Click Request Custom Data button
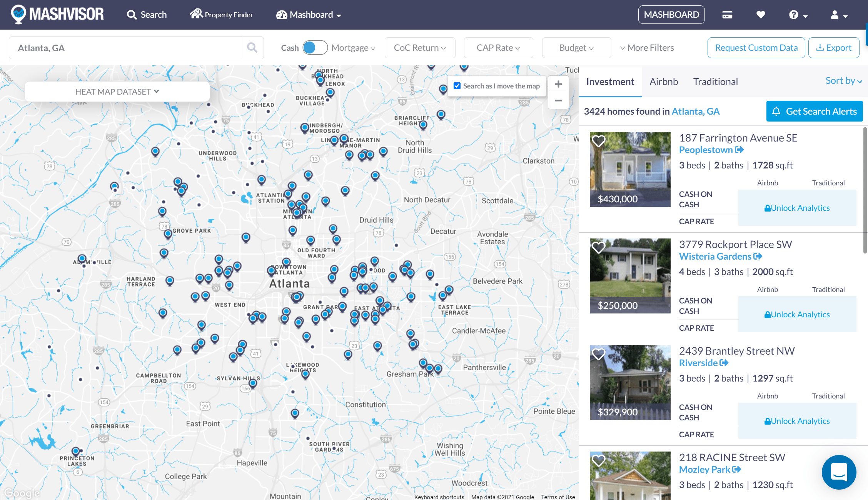The image size is (868, 500). (756, 48)
